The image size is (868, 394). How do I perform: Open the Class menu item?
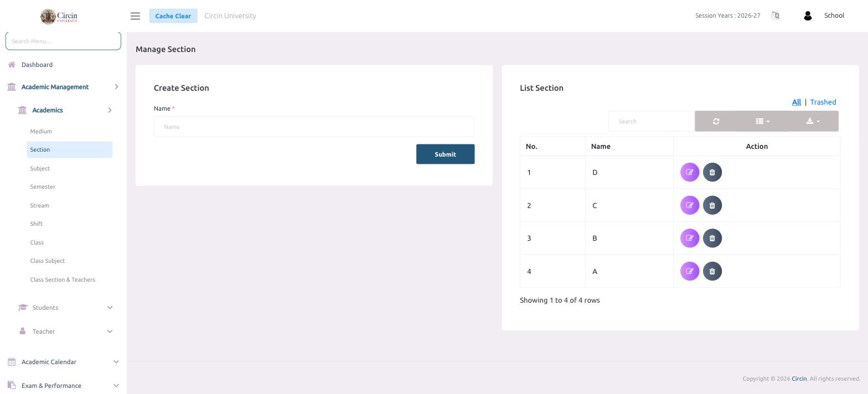point(37,242)
